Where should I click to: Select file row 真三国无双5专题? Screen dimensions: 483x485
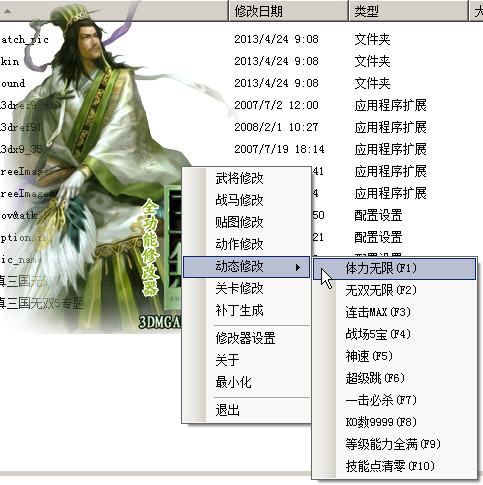tap(42, 303)
